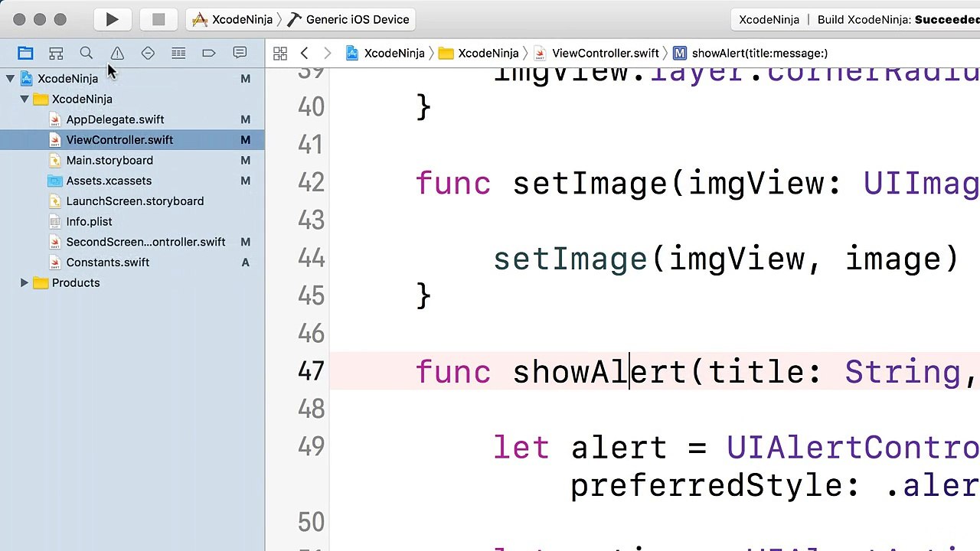Viewport: 980px width, 551px height.
Task: Open the Symbol navigator
Action: click(56, 53)
